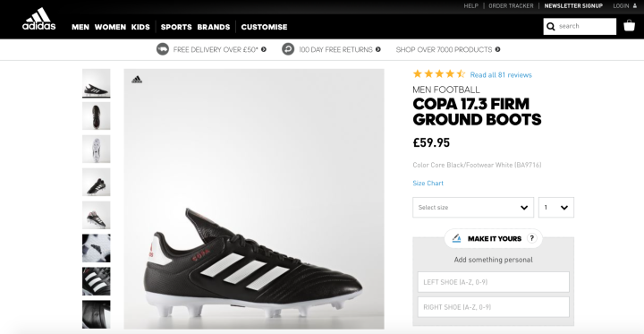
Task: Open the shopping bag icon
Action: tap(629, 25)
